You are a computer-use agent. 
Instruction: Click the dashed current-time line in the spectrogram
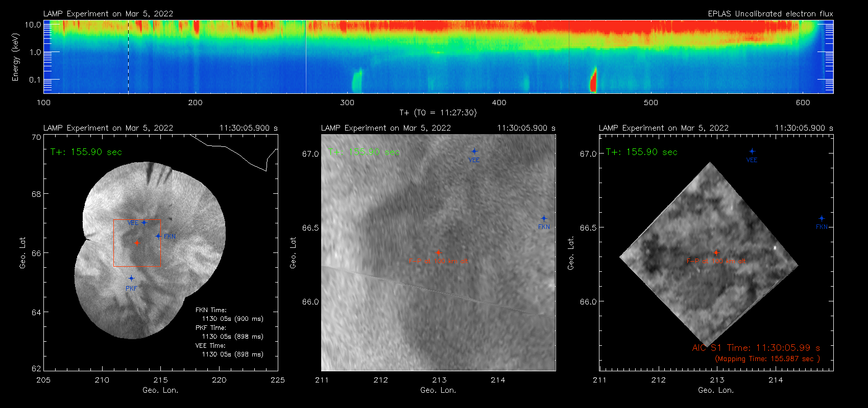pos(128,57)
